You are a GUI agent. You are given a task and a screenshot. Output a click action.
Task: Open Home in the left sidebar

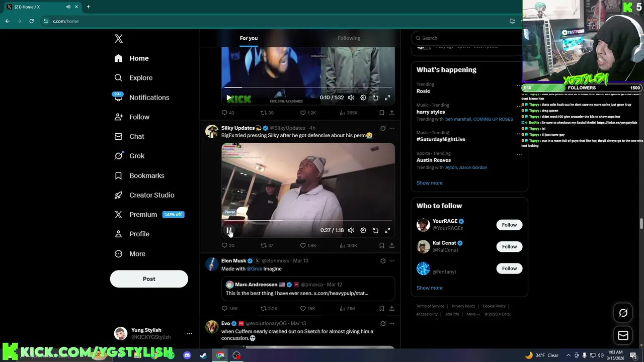pos(131,58)
